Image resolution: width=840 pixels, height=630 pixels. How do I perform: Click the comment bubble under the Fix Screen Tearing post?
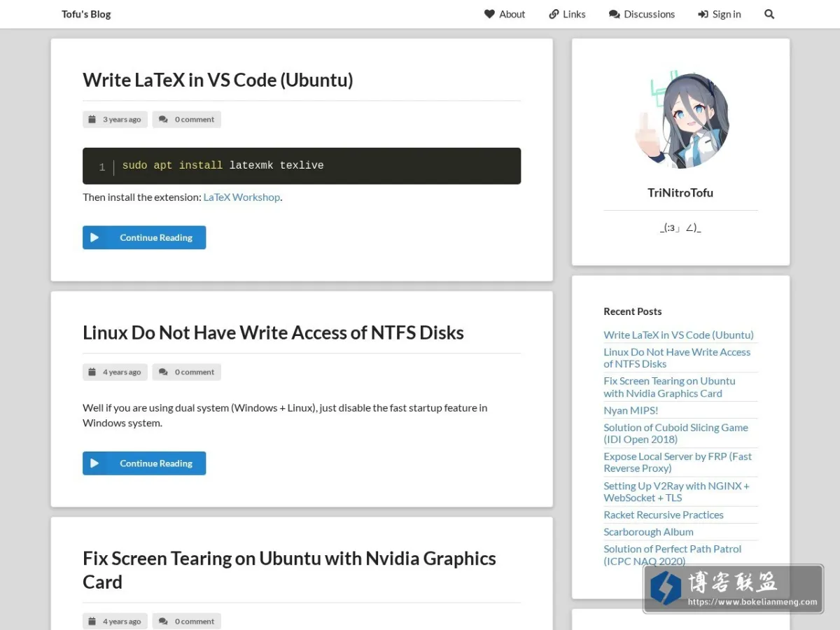point(163,622)
